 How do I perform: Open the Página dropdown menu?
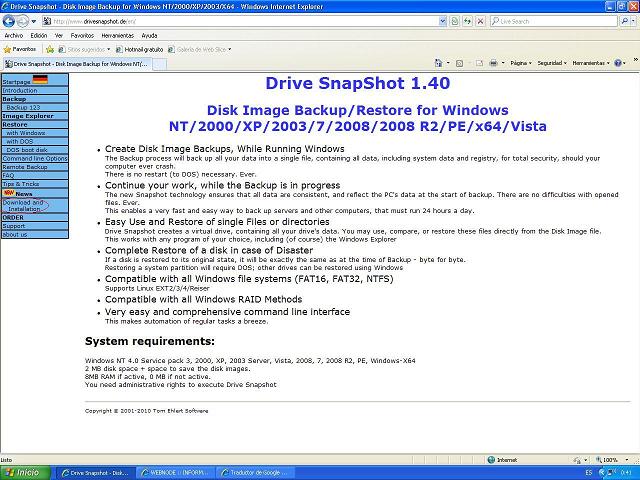(x=521, y=63)
